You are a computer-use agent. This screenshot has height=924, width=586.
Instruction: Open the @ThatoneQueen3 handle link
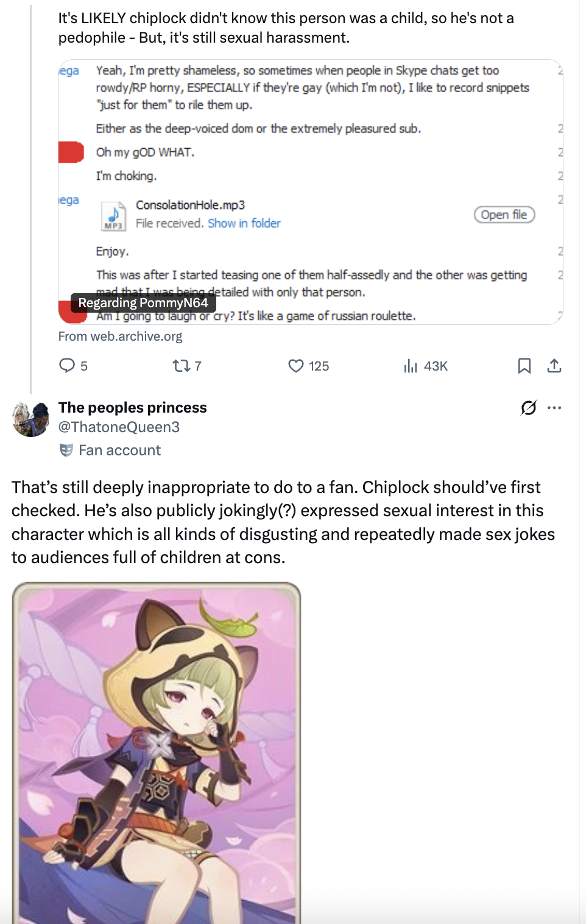tap(119, 427)
